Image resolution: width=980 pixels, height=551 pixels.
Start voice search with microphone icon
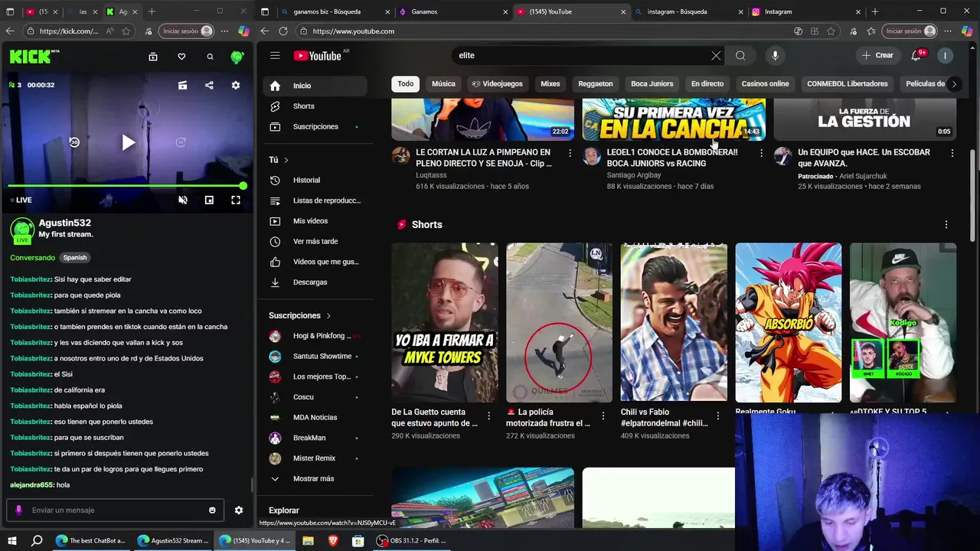pos(775,55)
